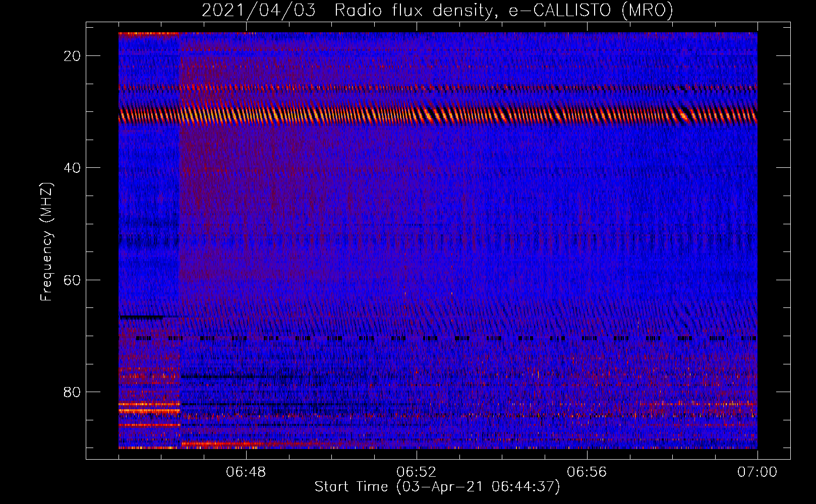The height and width of the screenshot is (504, 816).
Task: Click the 'Frequency (MHZ)' axis label
Action: (x=46, y=242)
